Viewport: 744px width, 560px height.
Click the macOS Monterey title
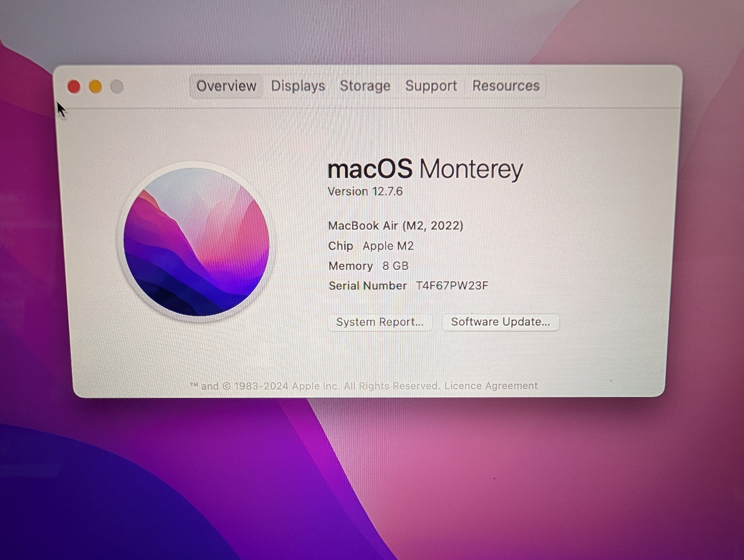[425, 169]
